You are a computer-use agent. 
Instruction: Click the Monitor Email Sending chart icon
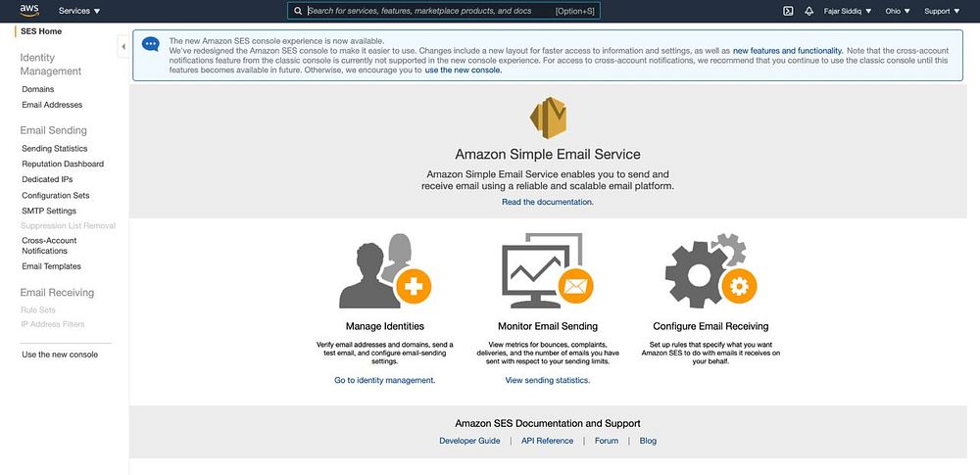[548, 270]
